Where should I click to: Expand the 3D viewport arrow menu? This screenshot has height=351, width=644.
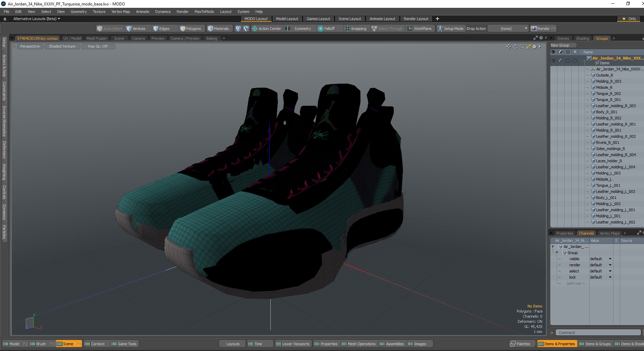540,47
